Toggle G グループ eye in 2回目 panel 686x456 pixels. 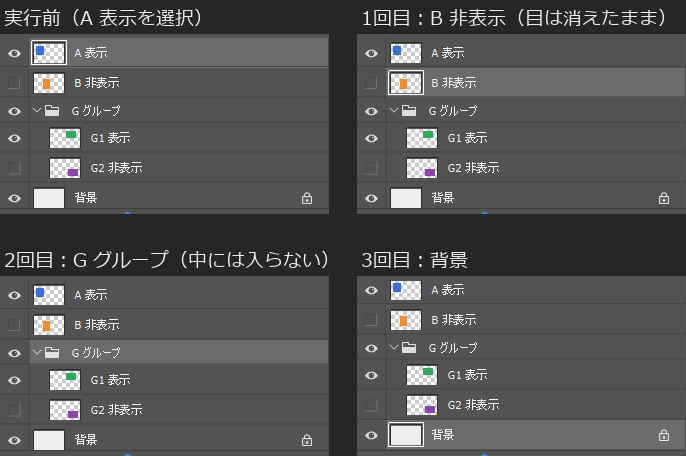tap(14, 353)
